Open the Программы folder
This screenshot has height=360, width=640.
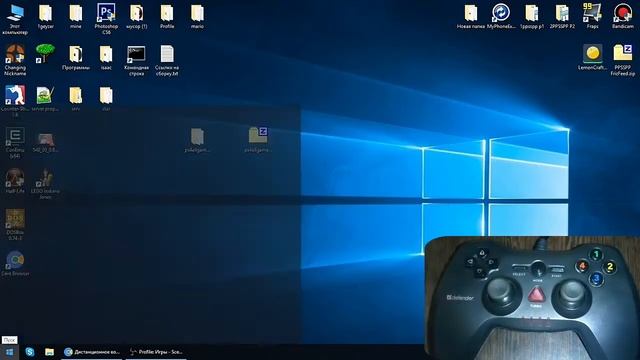pyautogui.click(x=76, y=58)
